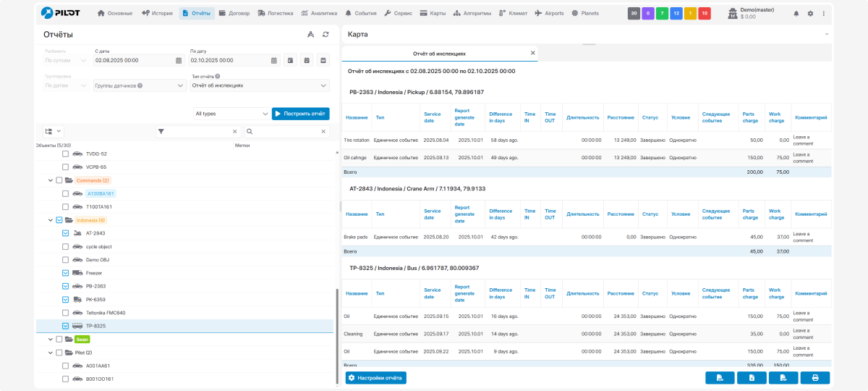Close the Отчёт об инспекциях tab
The height and width of the screenshot is (391, 868).
(532, 53)
